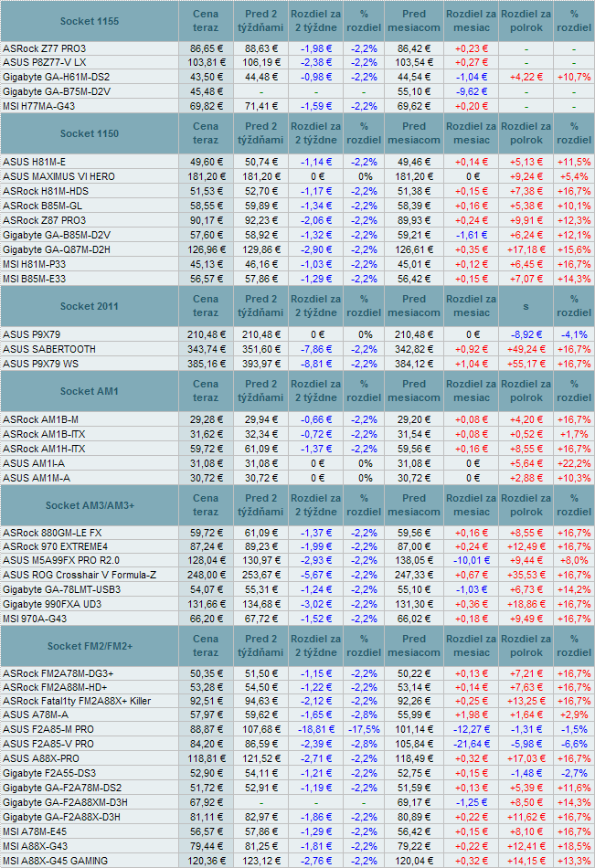Click the 's' column header in Socket 2011 section
This screenshot has width=595, height=868.
tap(526, 306)
